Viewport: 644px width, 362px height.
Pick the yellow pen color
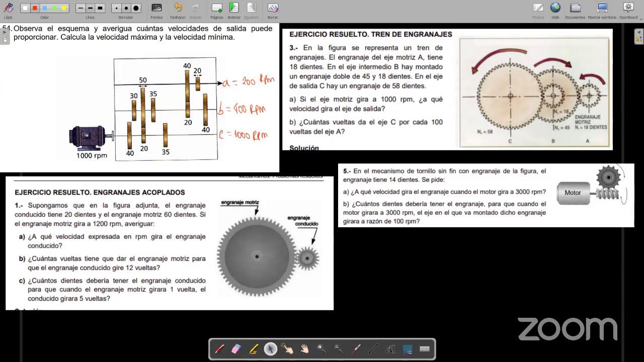click(x=64, y=8)
